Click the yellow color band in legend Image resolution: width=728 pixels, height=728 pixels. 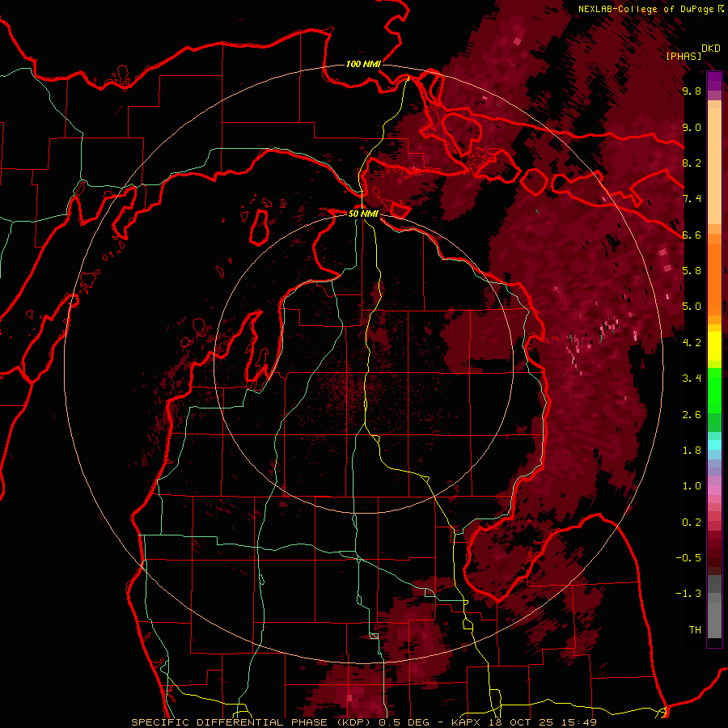point(714,346)
